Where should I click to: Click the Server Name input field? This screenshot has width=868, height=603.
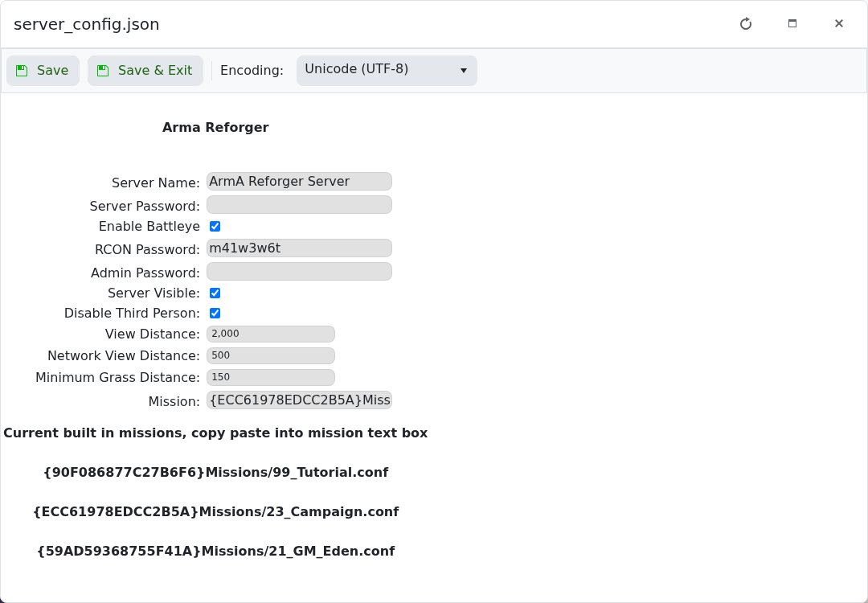(300, 182)
